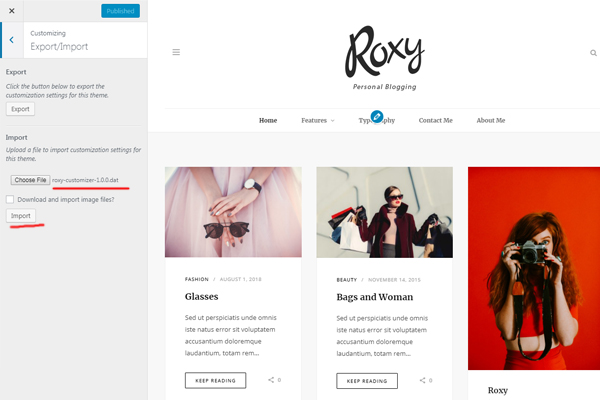Expand the Features menu dropdown
Viewport: 600px width, 400px height.
point(318,120)
